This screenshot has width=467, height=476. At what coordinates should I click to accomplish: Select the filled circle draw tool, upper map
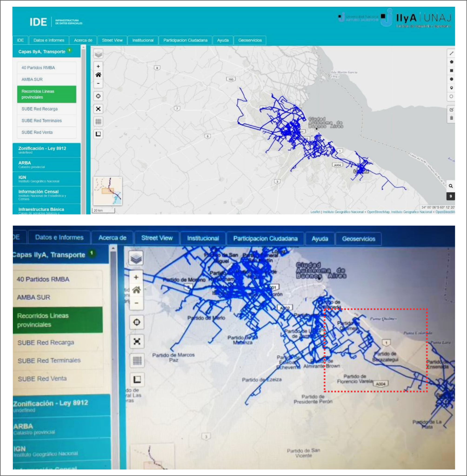pyautogui.click(x=451, y=79)
